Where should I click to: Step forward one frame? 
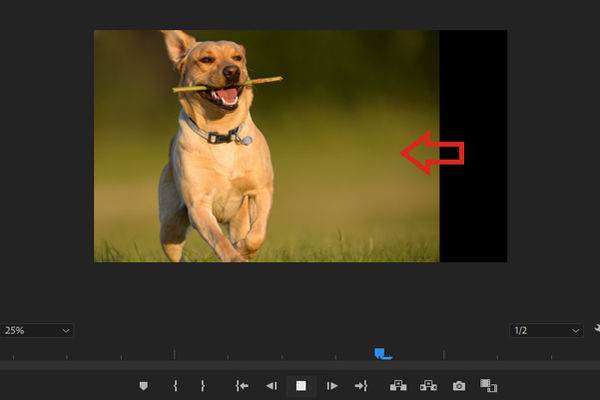[x=331, y=385]
